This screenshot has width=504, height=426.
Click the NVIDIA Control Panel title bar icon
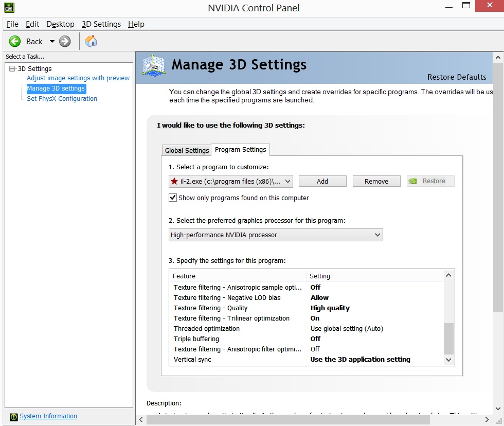(x=9, y=8)
